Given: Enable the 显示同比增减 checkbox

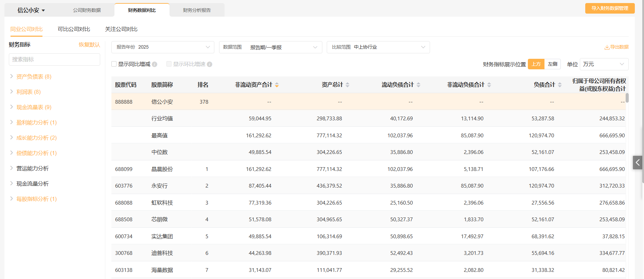Looking at the screenshot, I should [x=114, y=64].
